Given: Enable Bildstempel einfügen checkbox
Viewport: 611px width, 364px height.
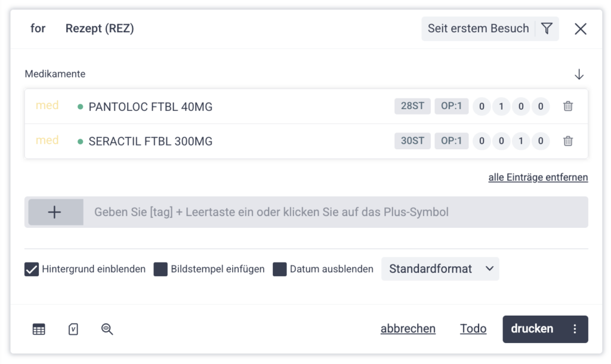Looking at the screenshot, I should [161, 269].
